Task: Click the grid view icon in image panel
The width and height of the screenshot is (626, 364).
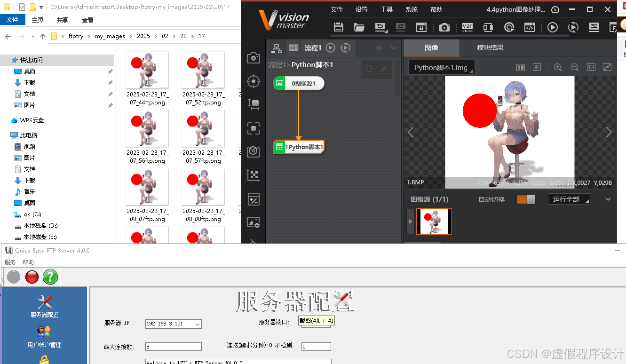Action: tap(537, 67)
